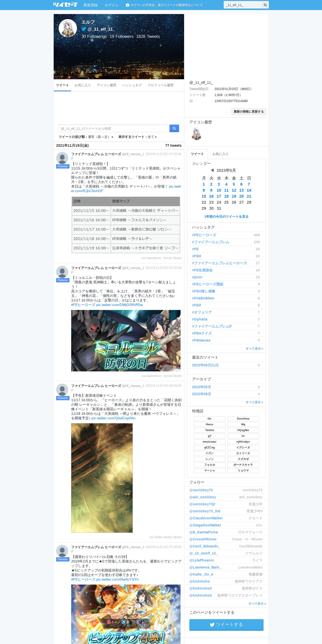Click the header search magnifier icon
The height and width of the screenshot is (644, 322).
tap(265, 5)
